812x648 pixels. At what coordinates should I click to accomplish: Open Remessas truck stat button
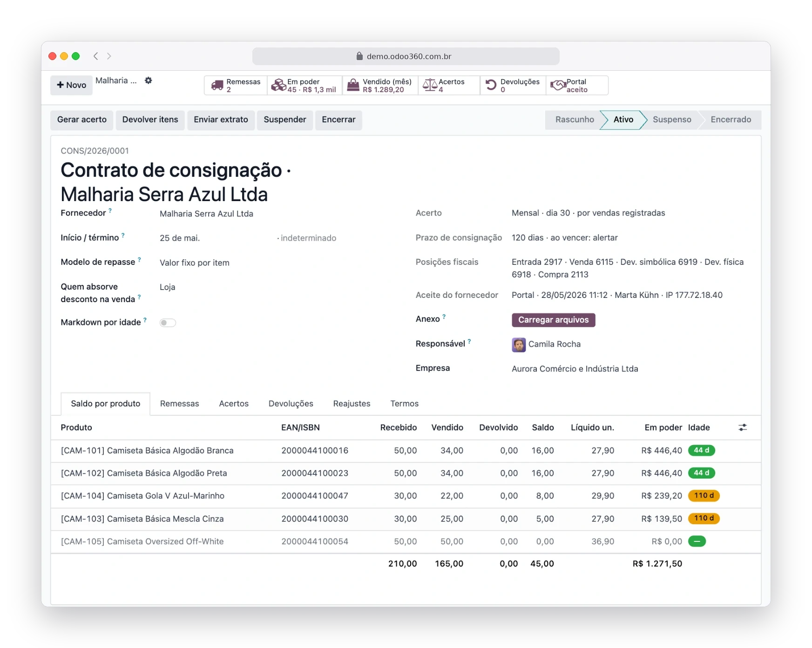pyautogui.click(x=236, y=86)
